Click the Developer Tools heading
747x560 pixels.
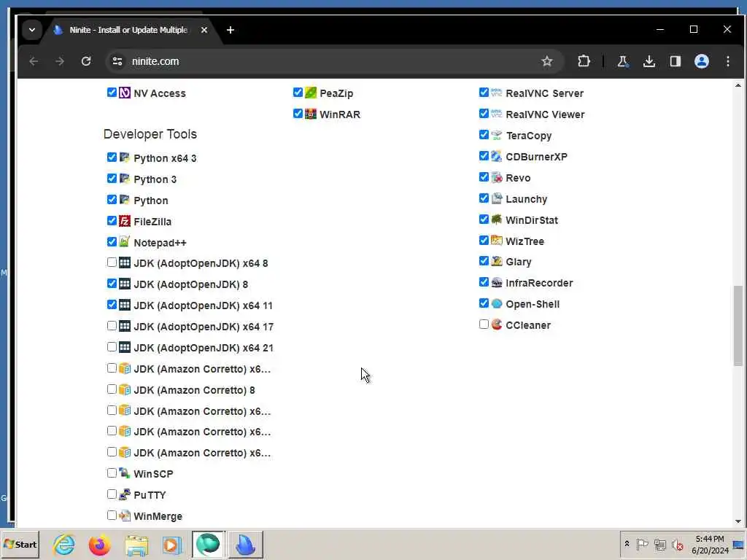(x=150, y=134)
